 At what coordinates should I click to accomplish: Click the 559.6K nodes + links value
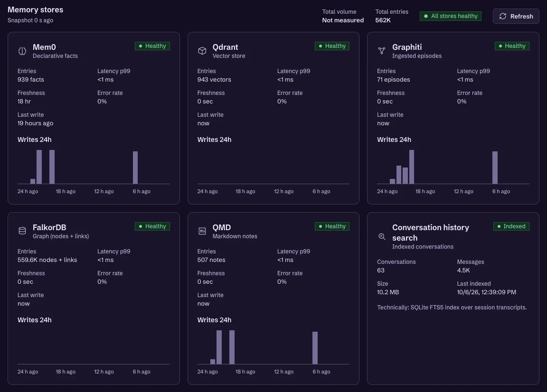pyautogui.click(x=47, y=260)
